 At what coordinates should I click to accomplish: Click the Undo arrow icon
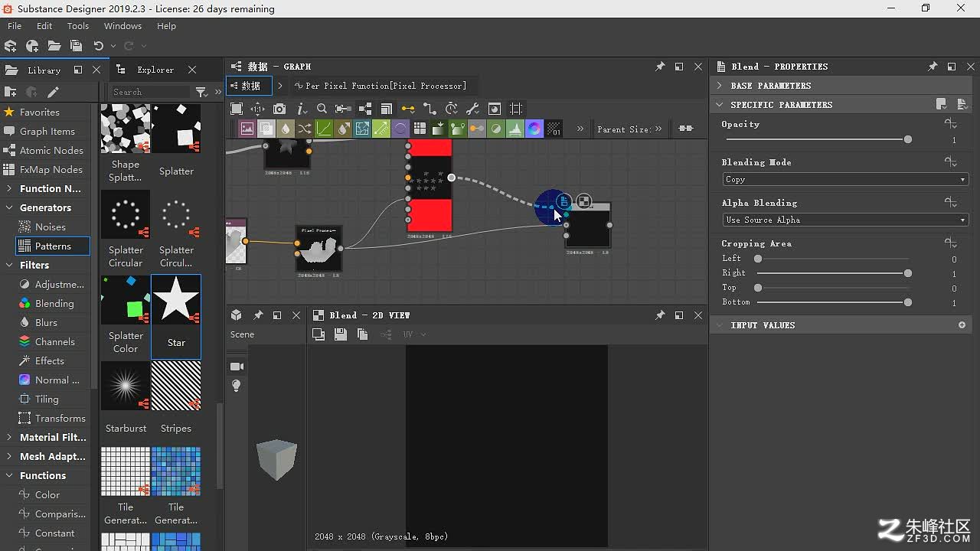click(98, 46)
